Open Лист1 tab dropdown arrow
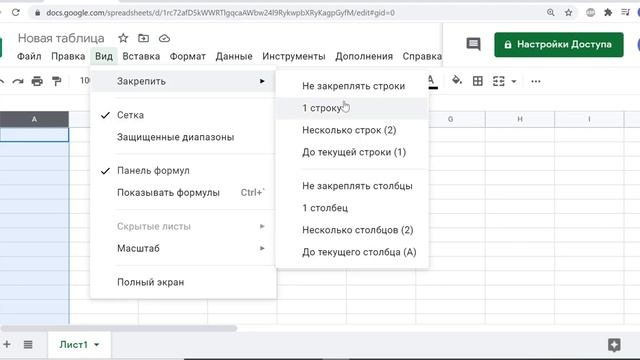 coord(97,344)
